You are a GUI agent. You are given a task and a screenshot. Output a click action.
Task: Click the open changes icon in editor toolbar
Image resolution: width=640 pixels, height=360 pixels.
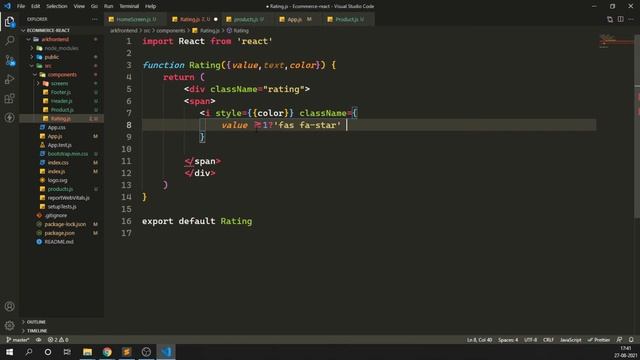610,19
